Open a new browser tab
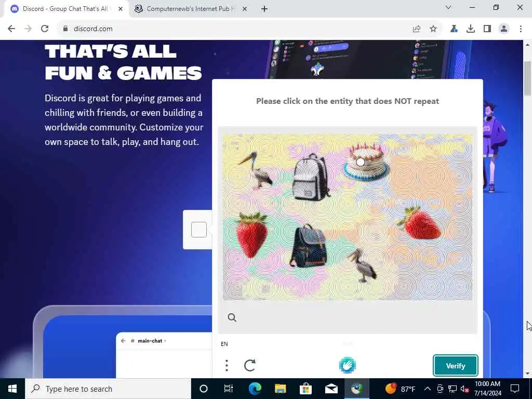Viewport: 532px width, 399px height. (264, 9)
